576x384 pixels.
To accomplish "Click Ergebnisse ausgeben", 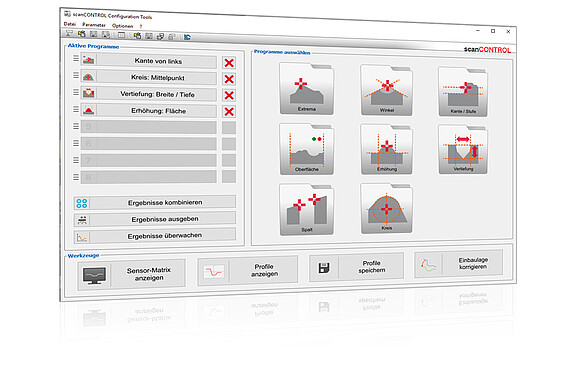I will [155, 219].
